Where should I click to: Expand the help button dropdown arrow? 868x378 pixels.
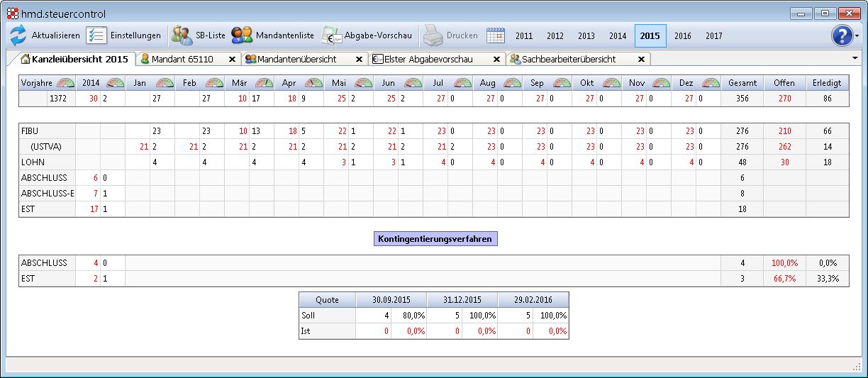(x=857, y=36)
